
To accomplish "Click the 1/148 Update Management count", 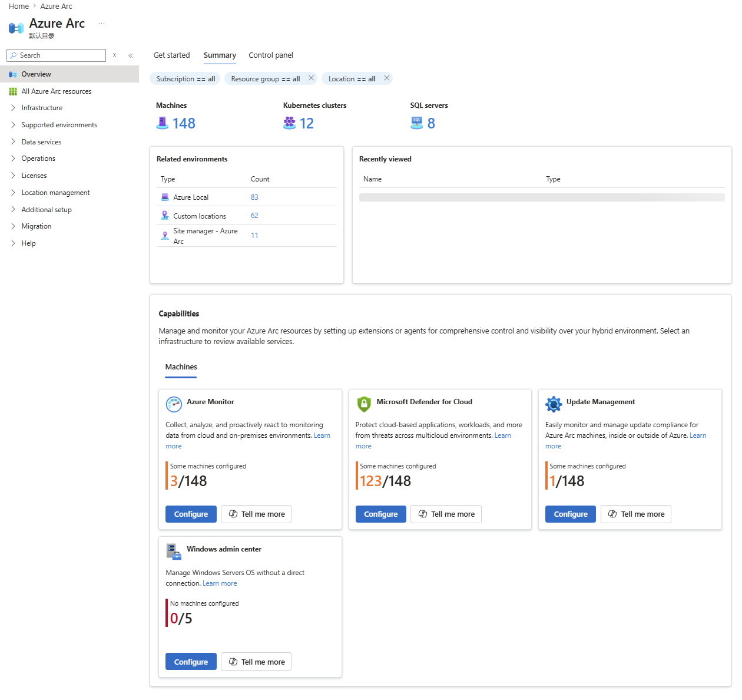I will pos(567,481).
